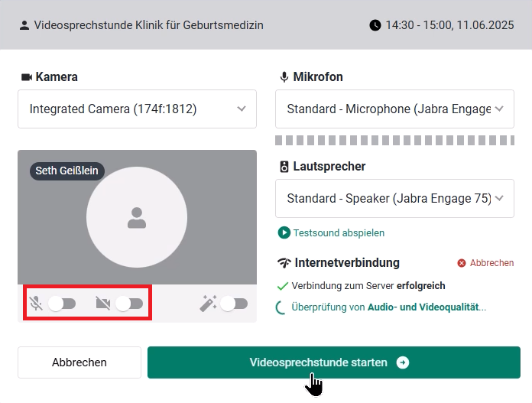Click the white Abbrechen button at bottom left
Viewport: 532px width, 403px height.
pos(79,362)
